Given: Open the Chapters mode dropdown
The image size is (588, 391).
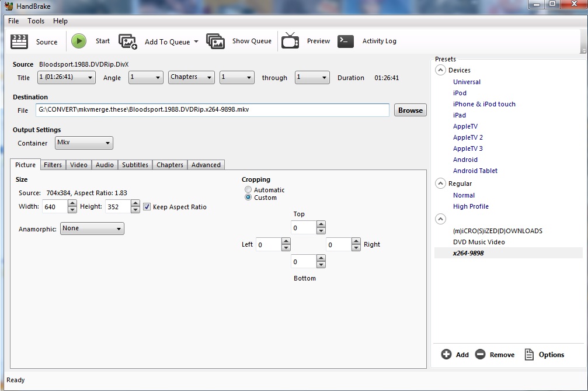Looking at the screenshot, I should click(x=192, y=77).
